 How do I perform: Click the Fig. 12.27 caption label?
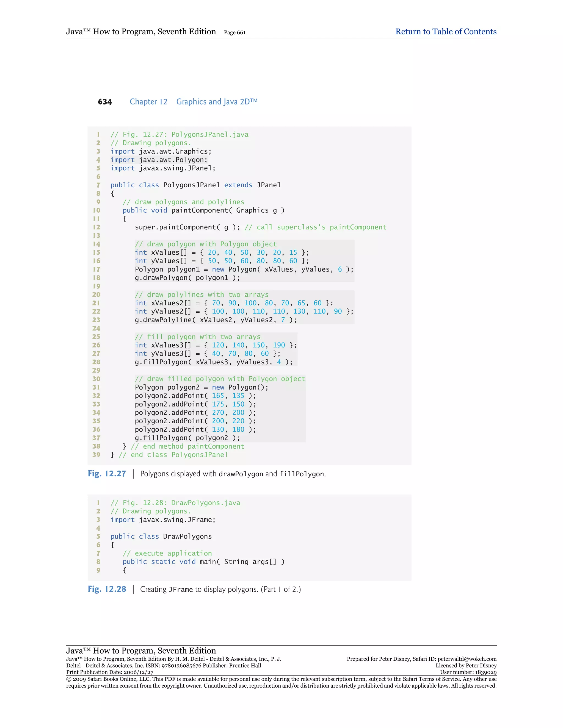[x=107, y=474]
